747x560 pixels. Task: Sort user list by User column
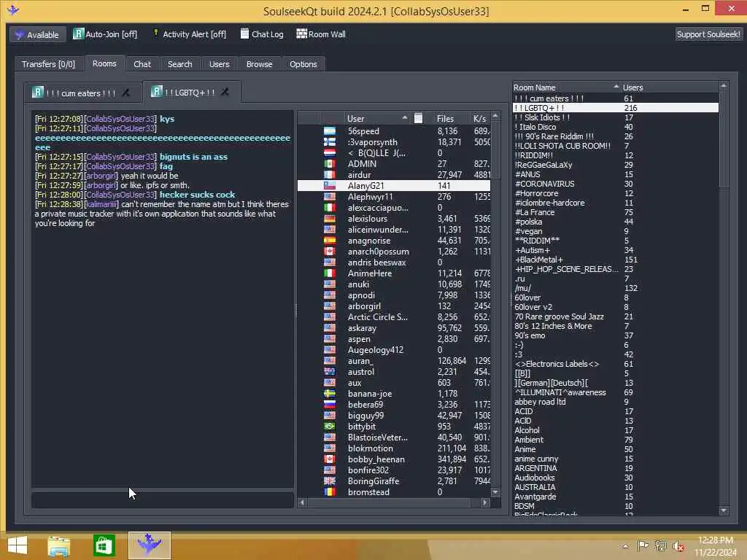(376, 119)
